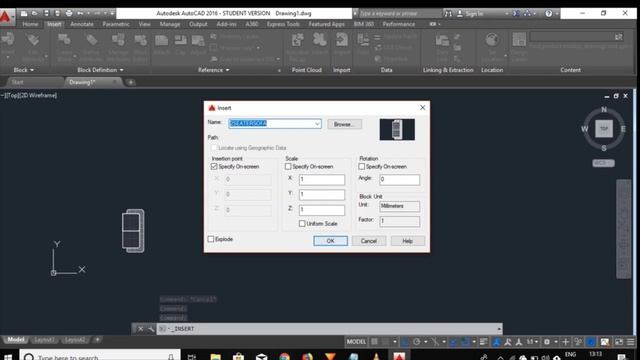Open the Manage ribbon tab
Screen dimensions: 640x360
[170, 24]
